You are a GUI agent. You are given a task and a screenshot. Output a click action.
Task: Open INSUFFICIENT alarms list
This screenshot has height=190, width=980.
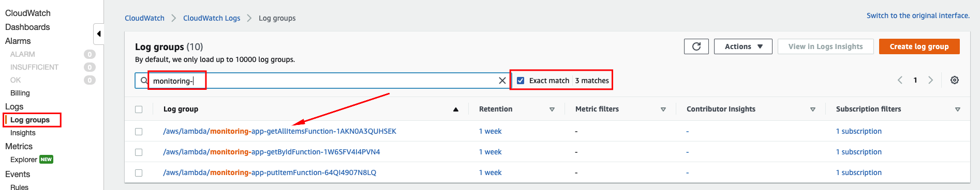(x=34, y=67)
